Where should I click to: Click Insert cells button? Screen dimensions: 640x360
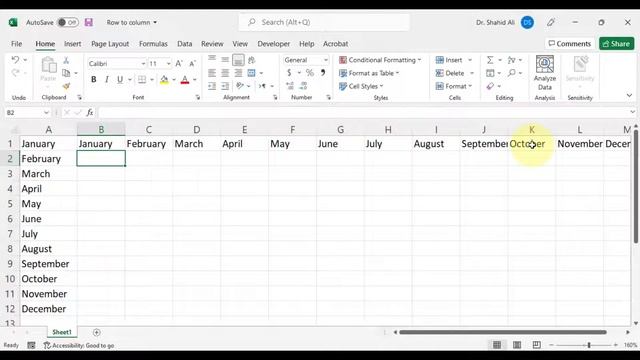(x=449, y=60)
